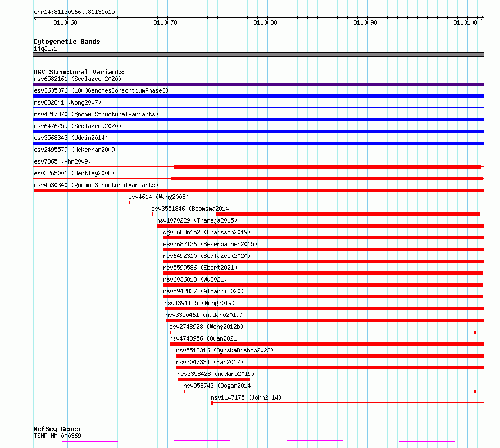Click the purple nsv6582161 variant bar
Screen dimensions: 500x448
(258, 84)
